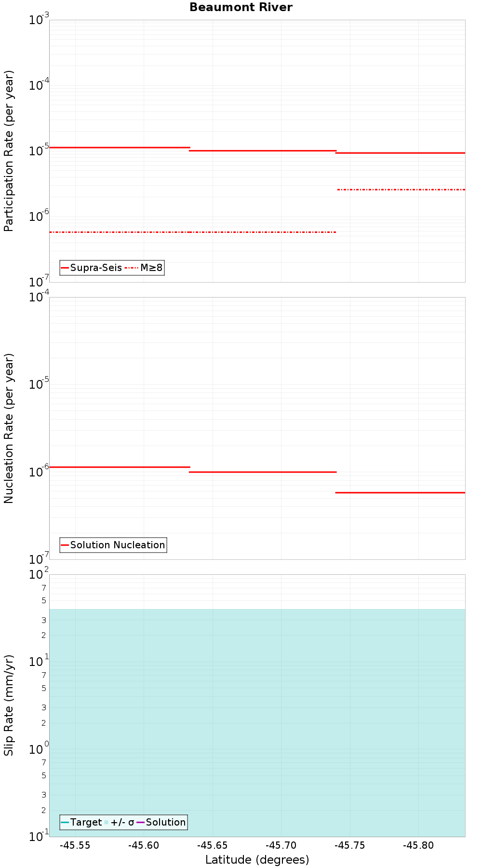The height and width of the screenshot is (868, 482).
Task: Click the Solution Nucleation legend entry
Action: 113,545
